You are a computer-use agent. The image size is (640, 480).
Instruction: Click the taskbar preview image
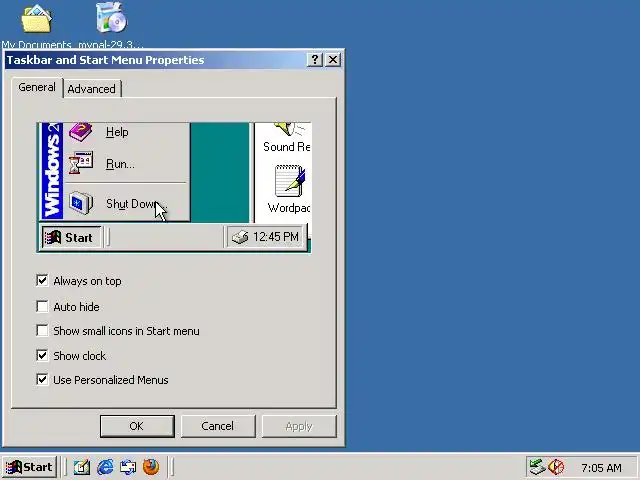[x=174, y=187]
